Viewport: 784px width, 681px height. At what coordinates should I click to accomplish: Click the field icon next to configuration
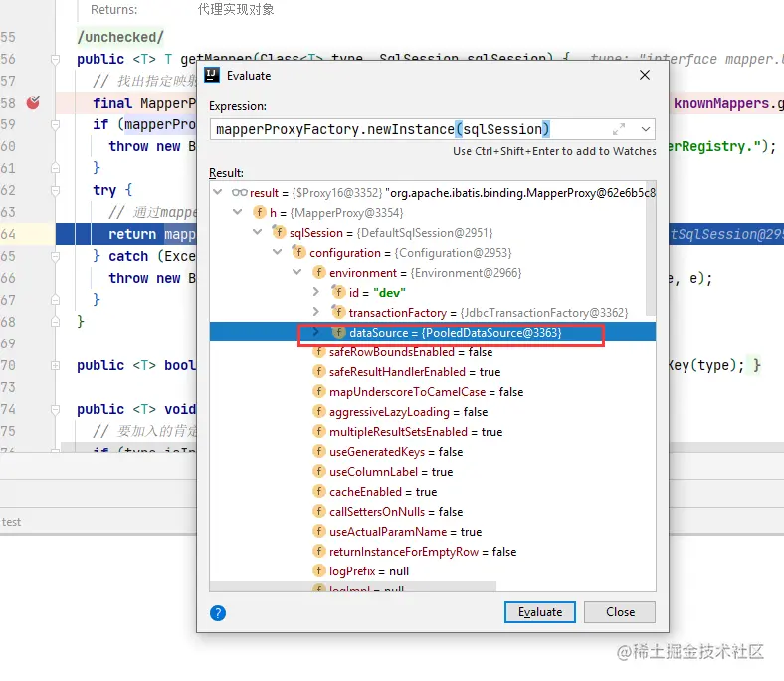tap(298, 252)
